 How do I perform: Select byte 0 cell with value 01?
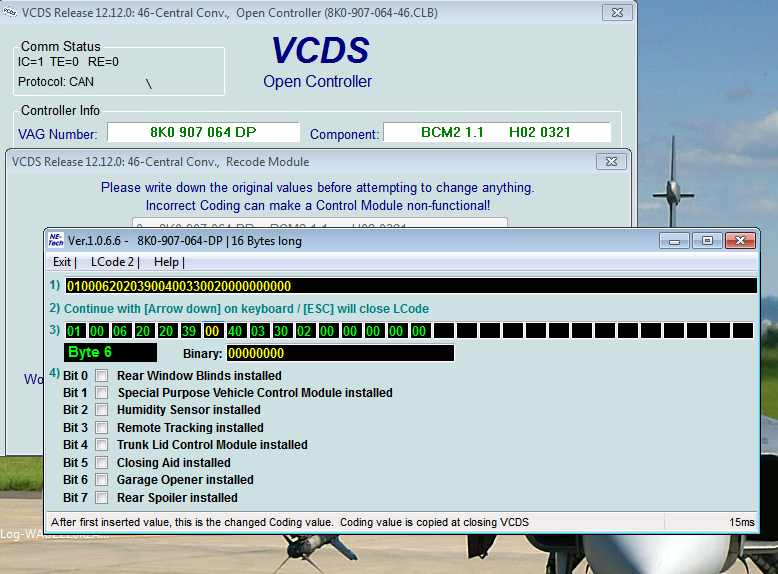(74, 331)
